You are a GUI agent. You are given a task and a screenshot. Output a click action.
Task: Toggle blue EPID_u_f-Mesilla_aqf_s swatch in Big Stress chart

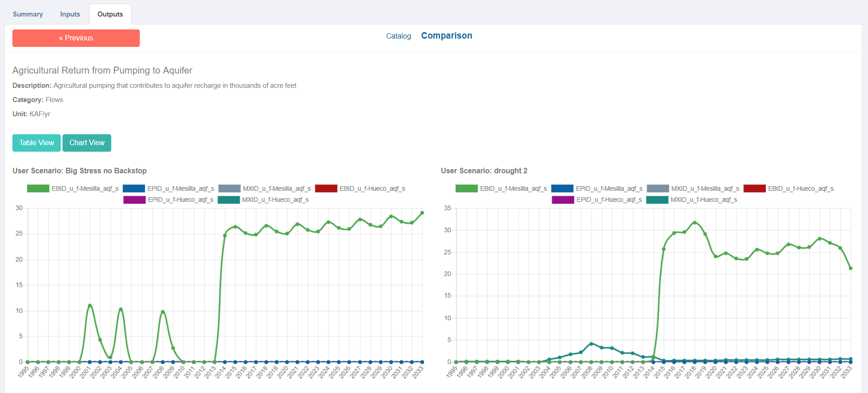coord(134,188)
